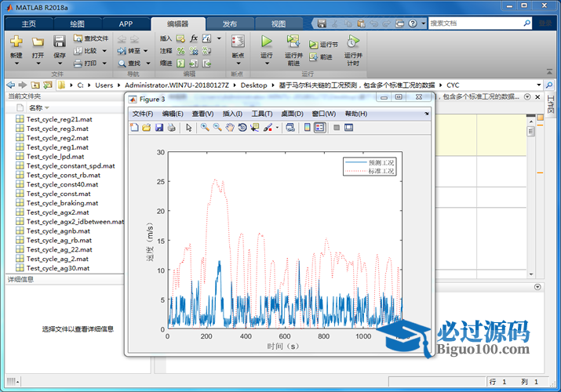The image size is (561, 392).
Task: Switch to the Plots (绘图) tab
Action: [x=77, y=24]
